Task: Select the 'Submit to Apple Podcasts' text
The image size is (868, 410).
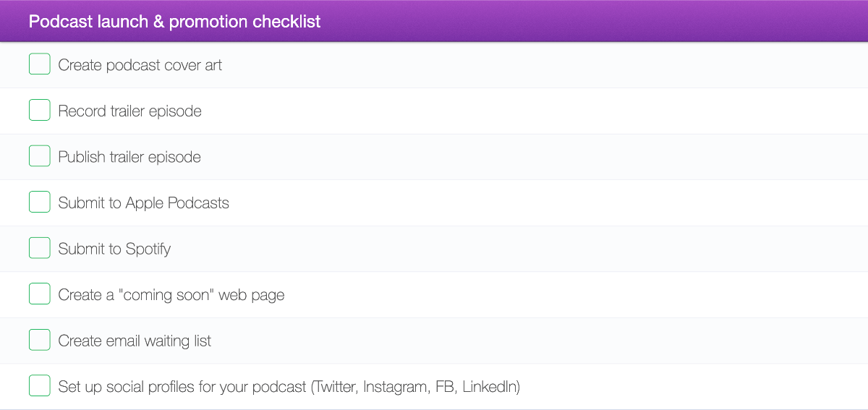Action: (143, 203)
